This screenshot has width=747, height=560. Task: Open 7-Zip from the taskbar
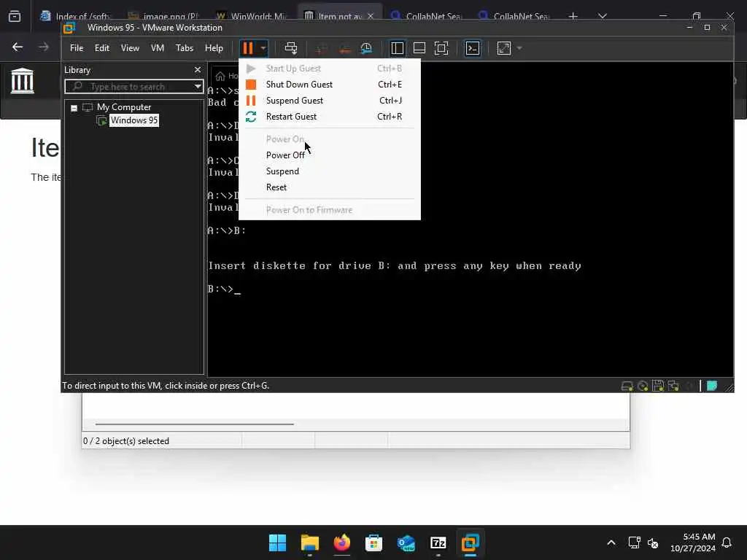click(x=438, y=542)
